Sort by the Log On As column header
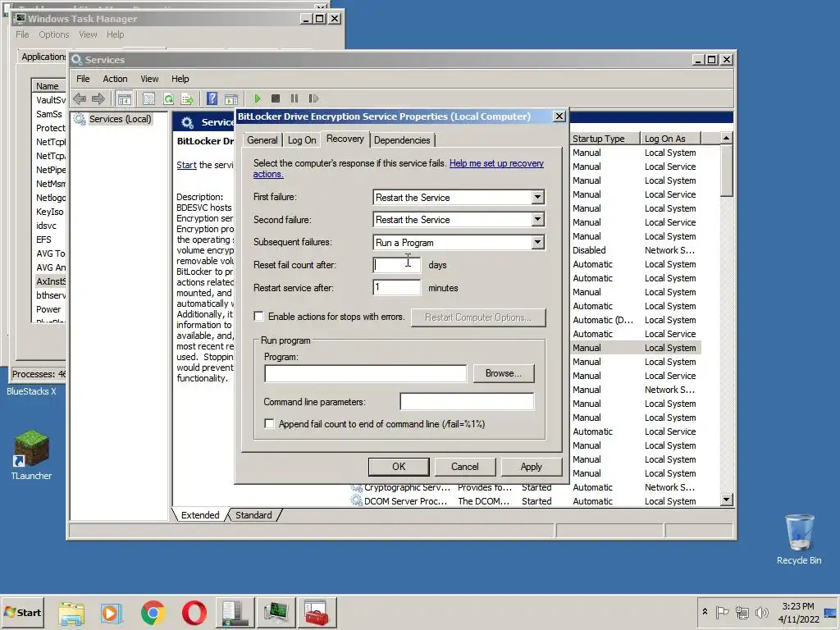The image size is (840, 630). click(670, 138)
